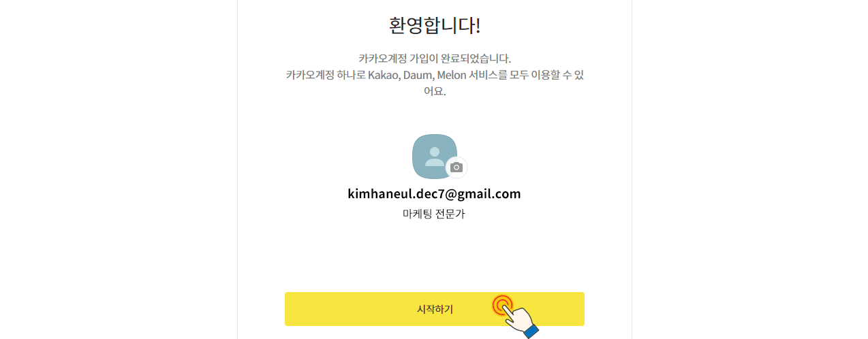Screen dimensions: 868x339
Task: Click the red tap indicator circle
Action: [502, 305]
